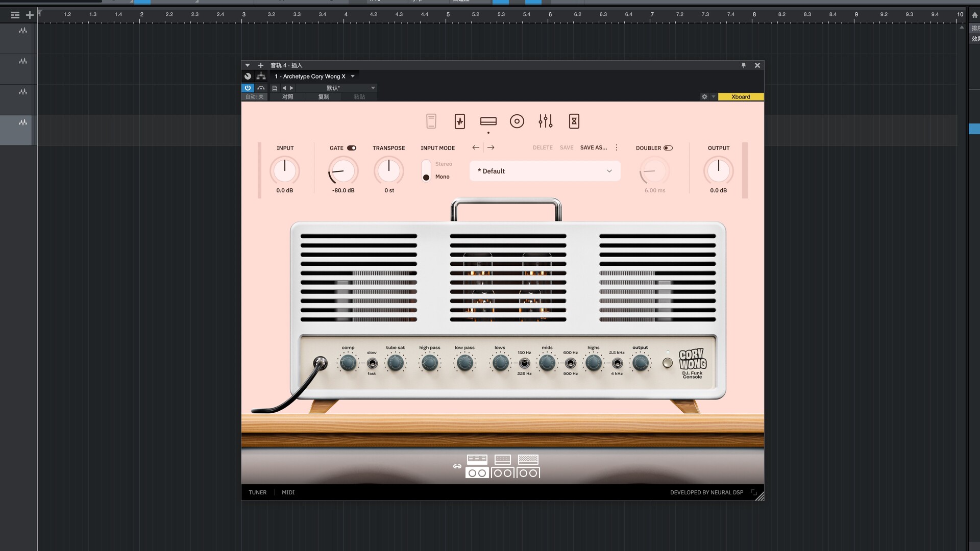Open the Archetype Cory Wong X plugin dropdown
Image resolution: width=980 pixels, height=551 pixels.
[x=352, y=77]
